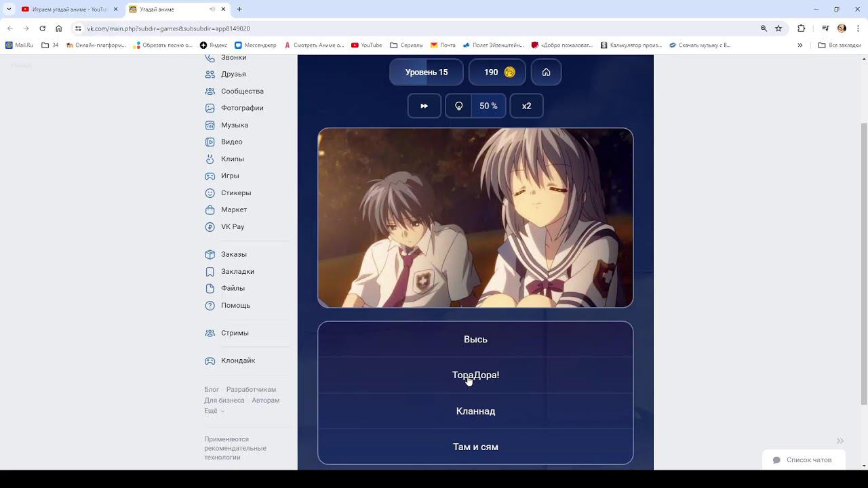Open Файлы in the VK sidebar
Image resolution: width=868 pixels, height=488 pixels.
coord(233,288)
